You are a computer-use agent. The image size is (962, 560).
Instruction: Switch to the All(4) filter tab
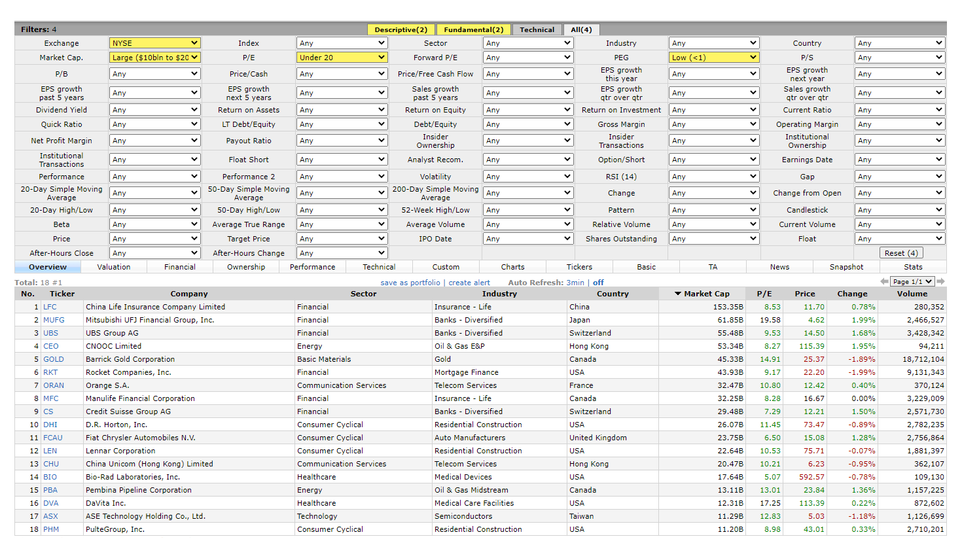point(581,29)
